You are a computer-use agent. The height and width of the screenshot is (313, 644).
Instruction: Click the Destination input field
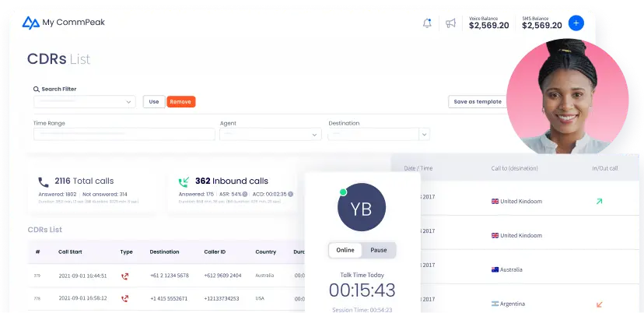pos(373,135)
